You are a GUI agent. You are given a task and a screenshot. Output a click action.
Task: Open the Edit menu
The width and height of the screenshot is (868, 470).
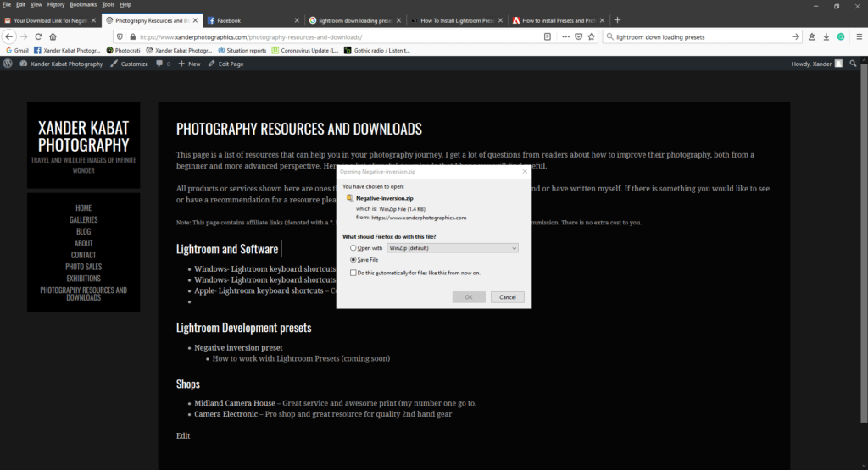click(20, 4)
